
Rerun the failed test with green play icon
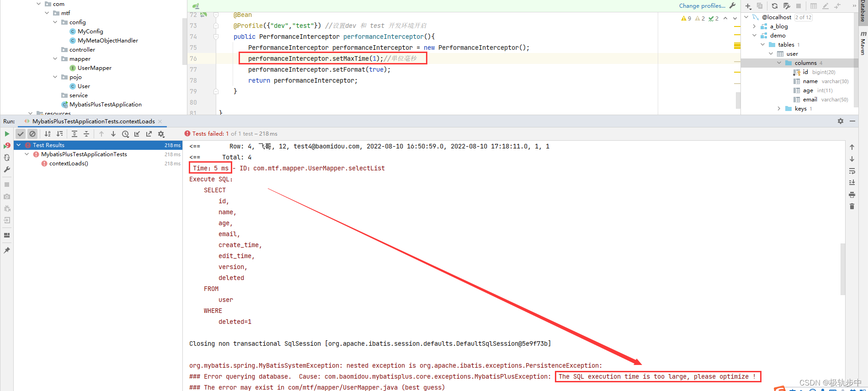[x=7, y=134]
